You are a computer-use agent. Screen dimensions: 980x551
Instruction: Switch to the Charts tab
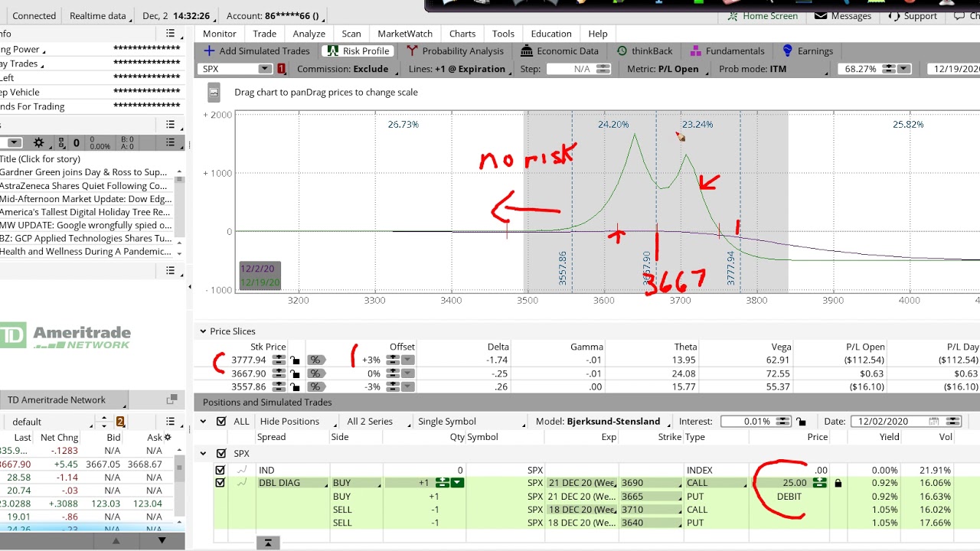click(x=462, y=34)
